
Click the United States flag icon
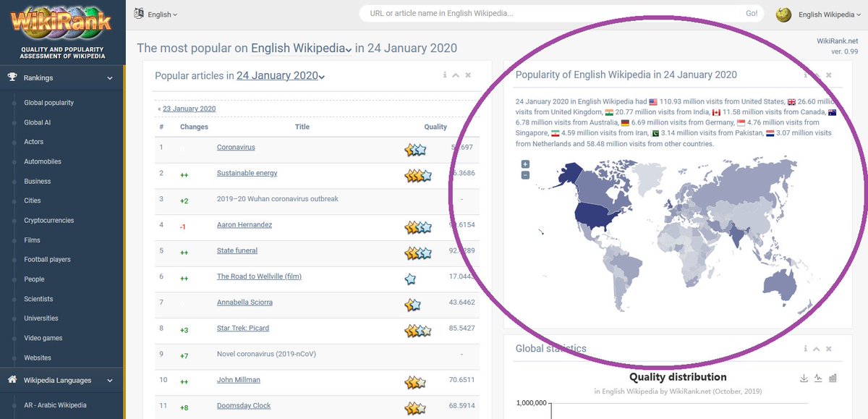pos(653,102)
